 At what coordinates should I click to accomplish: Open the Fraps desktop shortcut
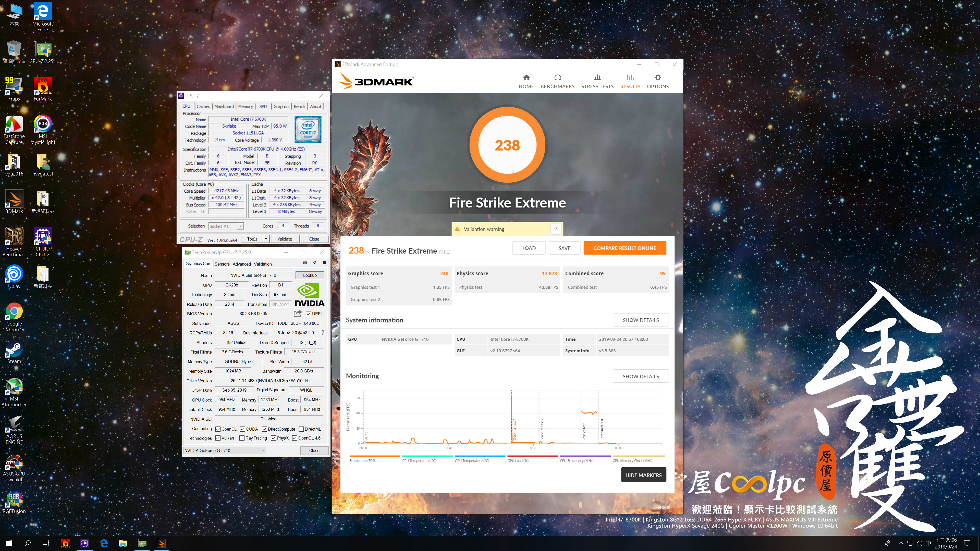(x=14, y=89)
